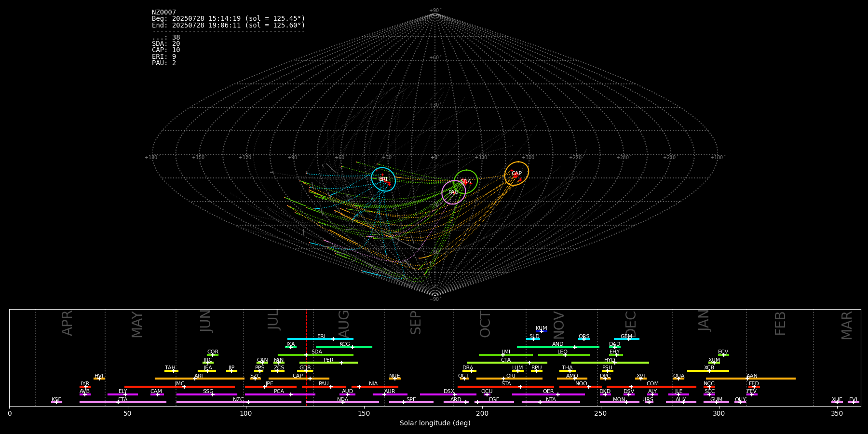Screen dimensions: 868x434
Task: Click the DEC month label in timeline
Action: (630, 324)
